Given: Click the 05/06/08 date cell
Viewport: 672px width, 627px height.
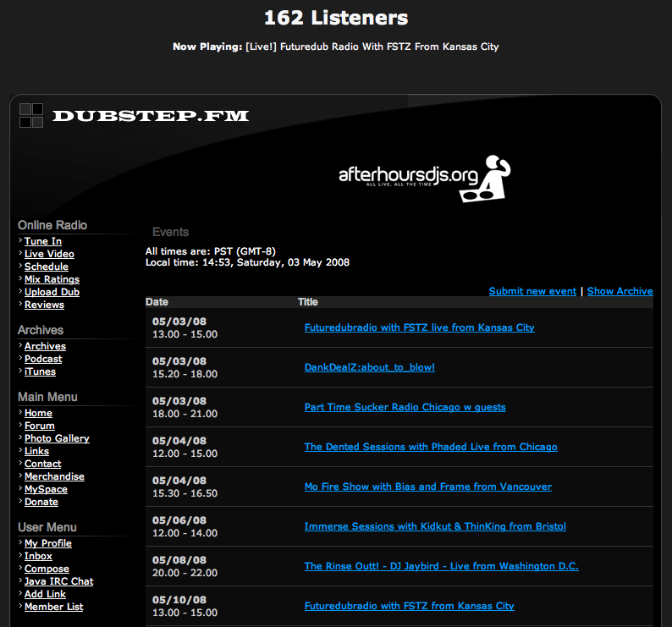Looking at the screenshot, I should click(179, 520).
